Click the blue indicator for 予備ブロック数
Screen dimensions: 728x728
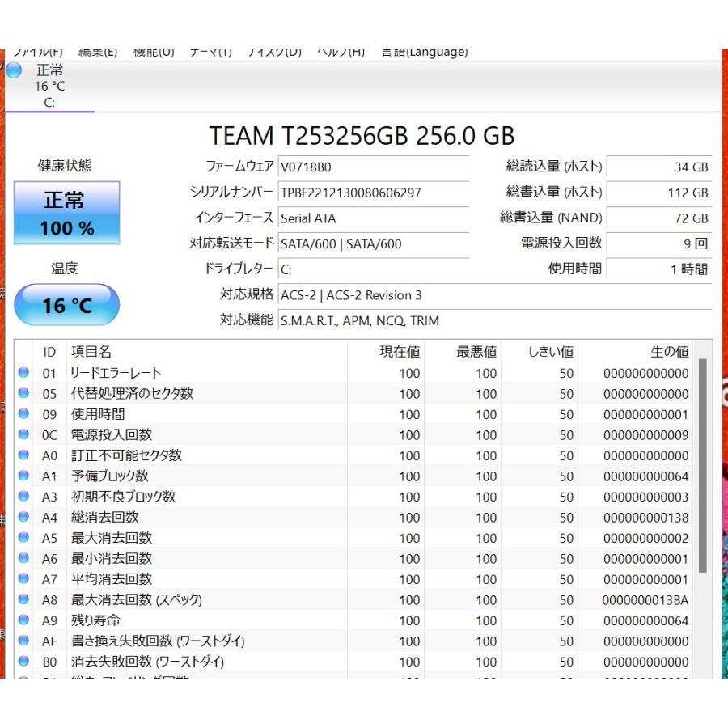coord(25,476)
